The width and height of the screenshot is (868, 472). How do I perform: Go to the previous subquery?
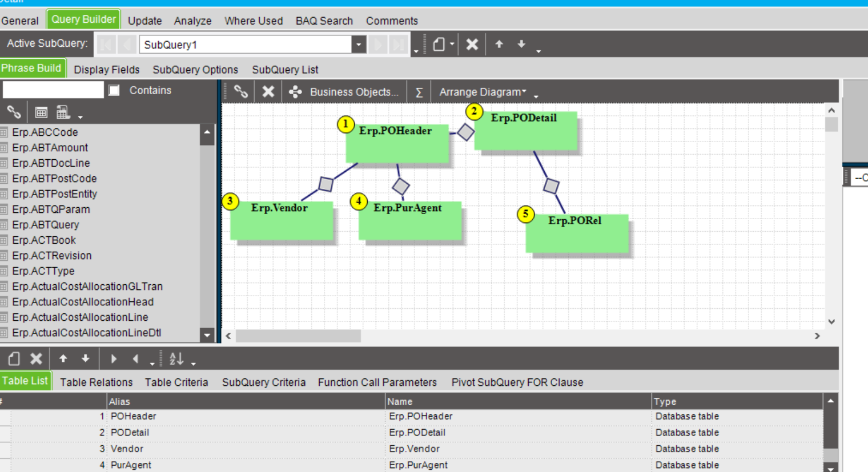point(127,45)
